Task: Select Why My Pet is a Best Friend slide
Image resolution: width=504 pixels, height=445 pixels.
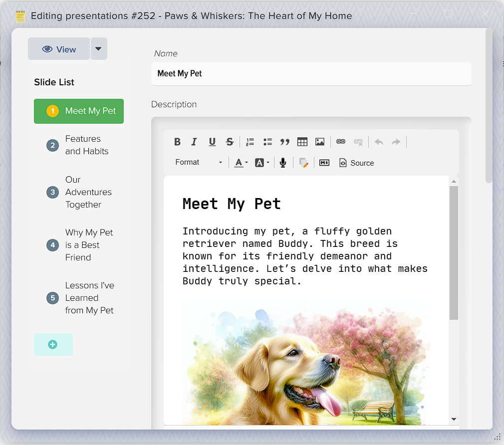Action: click(x=79, y=245)
